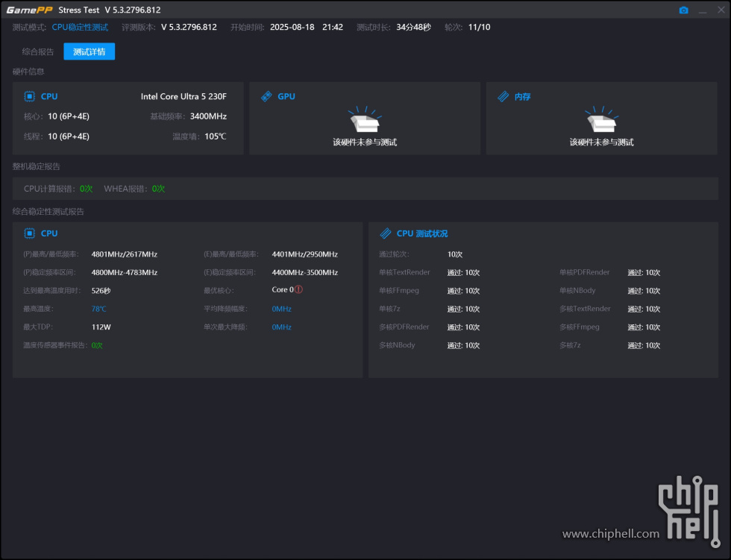Screen dimensions: 731x560
Task: Click the 核心 10 (6P+4E) value
Action: click(x=69, y=116)
